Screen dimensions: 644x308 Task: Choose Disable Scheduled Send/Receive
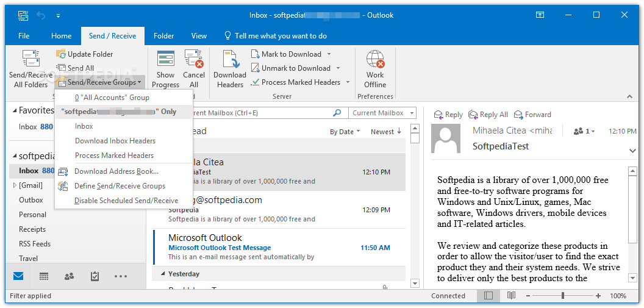tap(124, 201)
